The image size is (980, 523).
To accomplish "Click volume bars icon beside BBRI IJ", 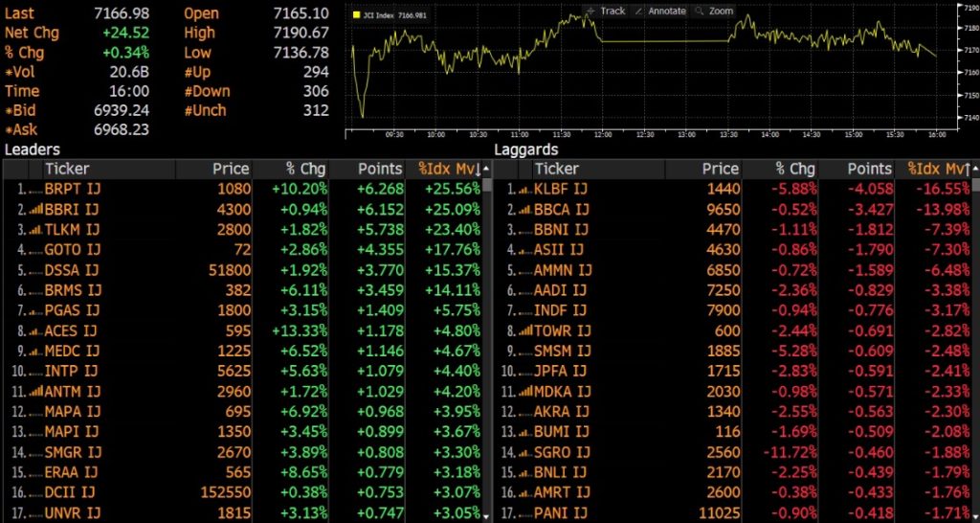I will click(x=35, y=210).
